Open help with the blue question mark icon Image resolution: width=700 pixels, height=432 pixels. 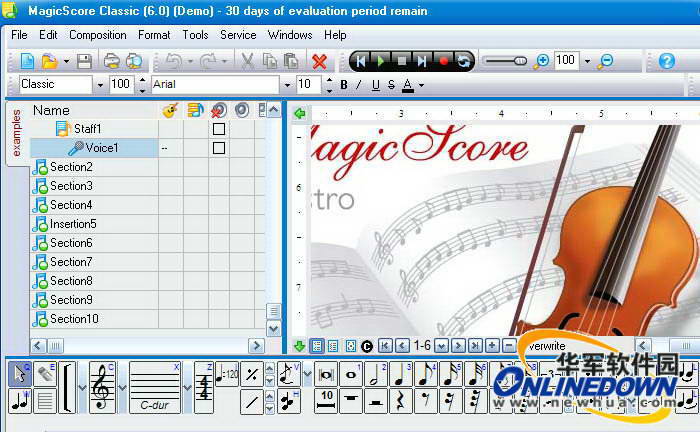pos(667,61)
